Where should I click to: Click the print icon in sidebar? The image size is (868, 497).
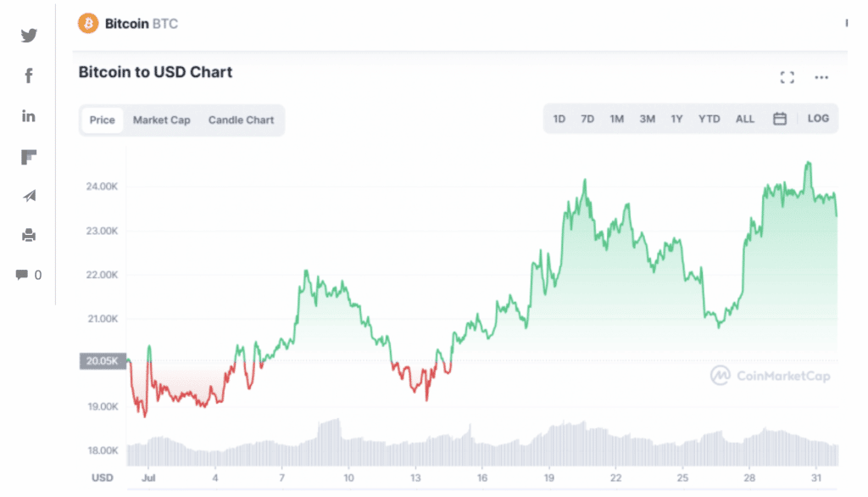pyautogui.click(x=29, y=236)
